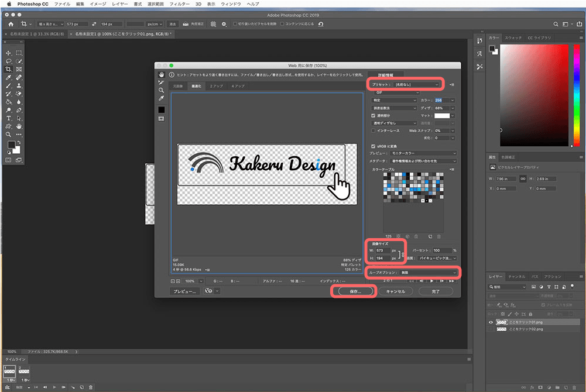Select Zoom tool in Save for Web dialog
This screenshot has height=392, width=586.
click(161, 90)
